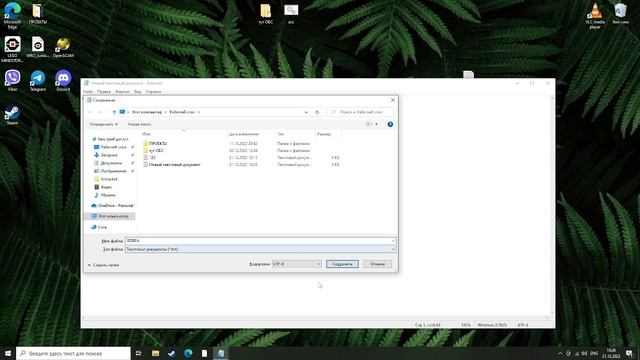Screen dimensions: 640x360
Task: Select Видео in the navigation pane
Action: tap(106, 187)
